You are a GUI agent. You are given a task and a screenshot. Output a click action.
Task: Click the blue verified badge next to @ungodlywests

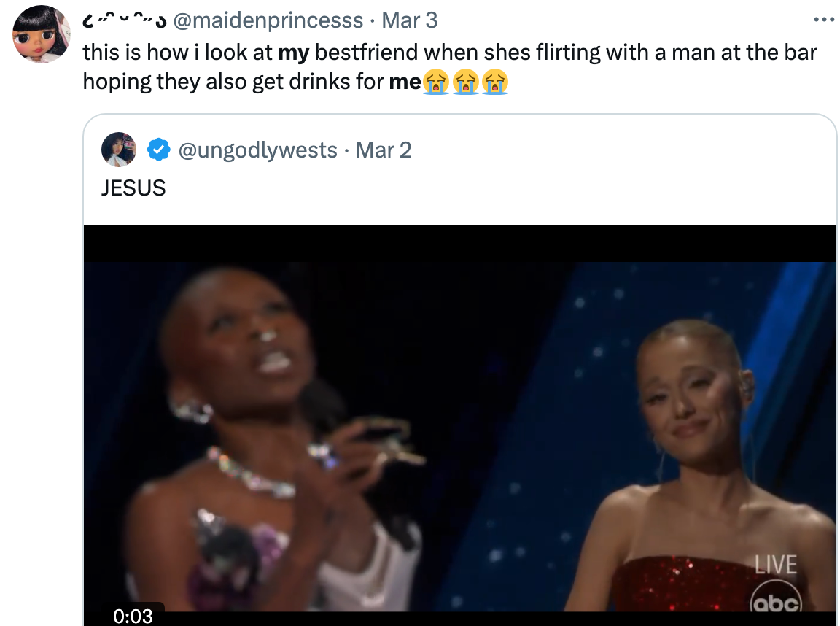(157, 150)
